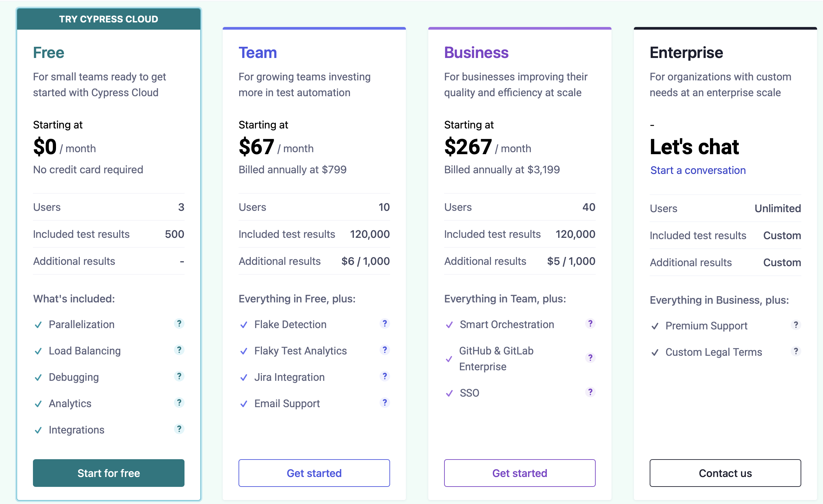Click help icon for Custom Legal Terms
Viewport: 823px width, 504px height.
pos(796,351)
